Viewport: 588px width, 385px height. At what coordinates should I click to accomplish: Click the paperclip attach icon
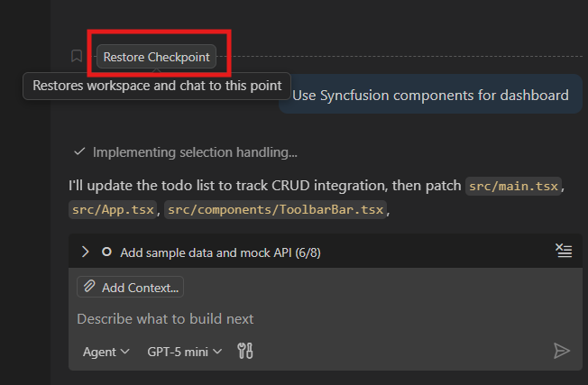[89, 288]
